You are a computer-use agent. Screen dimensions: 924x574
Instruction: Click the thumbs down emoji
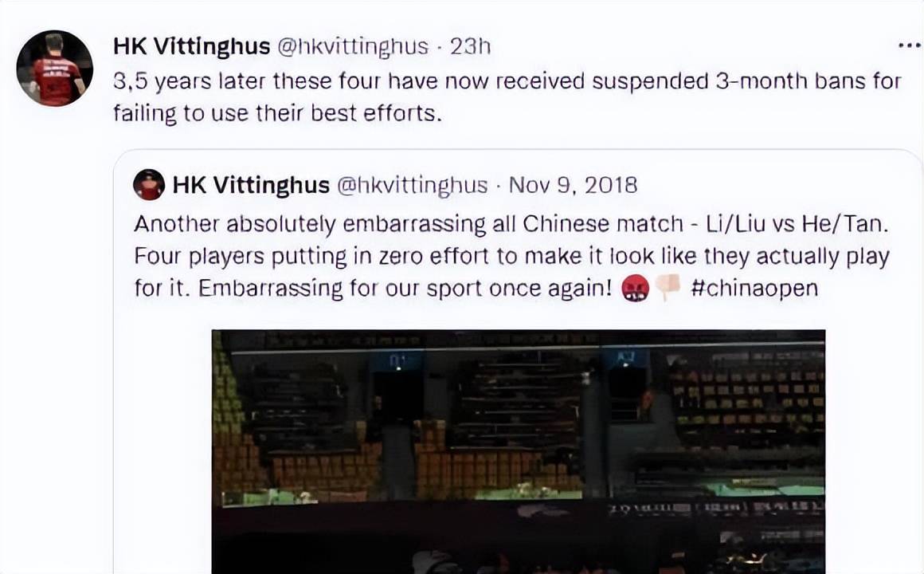668,288
